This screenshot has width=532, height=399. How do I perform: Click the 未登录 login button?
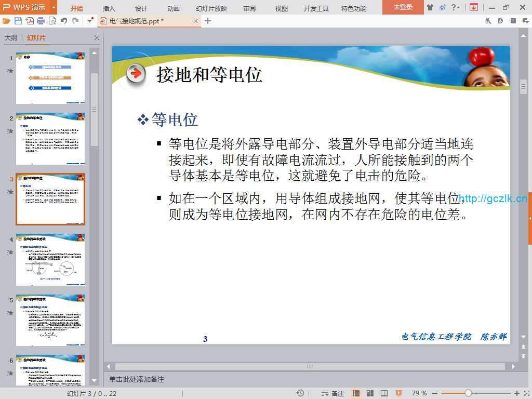[403, 7]
